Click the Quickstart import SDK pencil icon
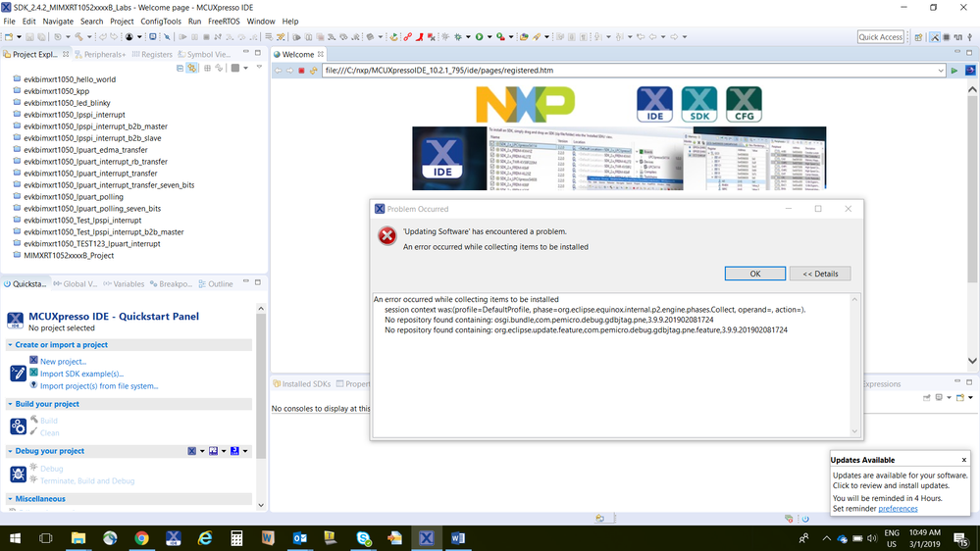This screenshot has height=551, width=980. (18, 373)
